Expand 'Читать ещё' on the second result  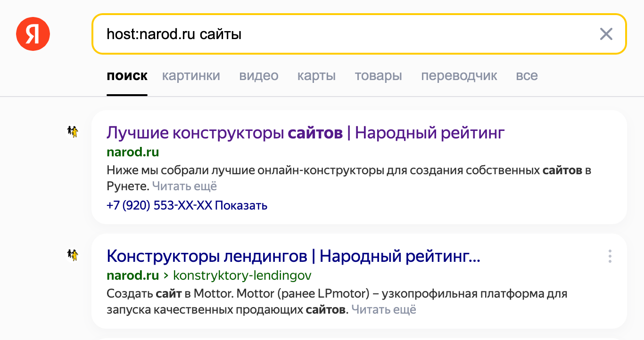coord(384,309)
